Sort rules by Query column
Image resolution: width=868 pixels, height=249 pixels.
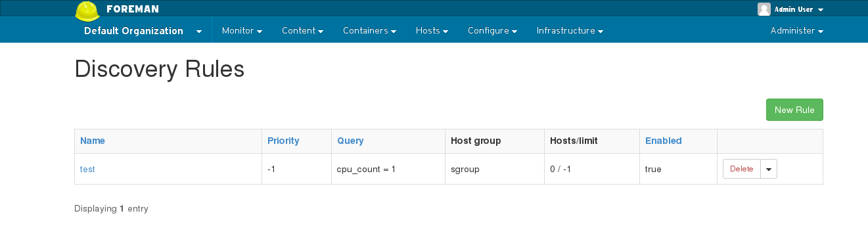[350, 141]
